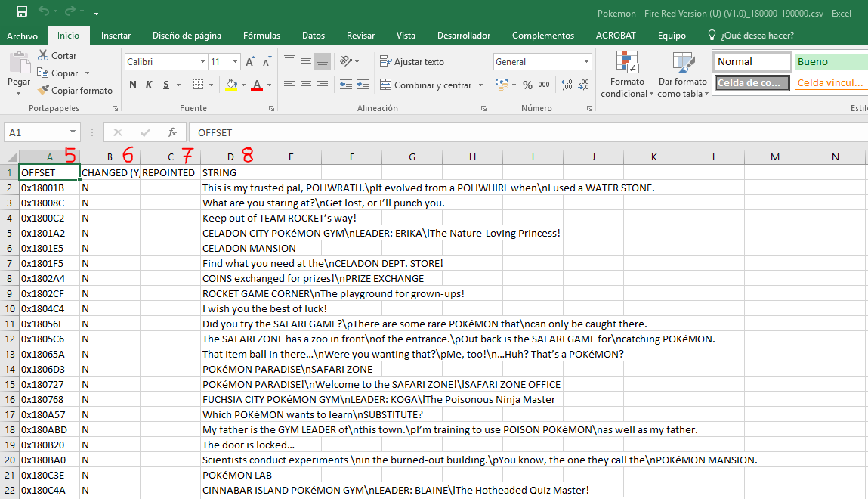Click the insert function fx icon
This screenshot has height=499, width=868.
(x=173, y=132)
